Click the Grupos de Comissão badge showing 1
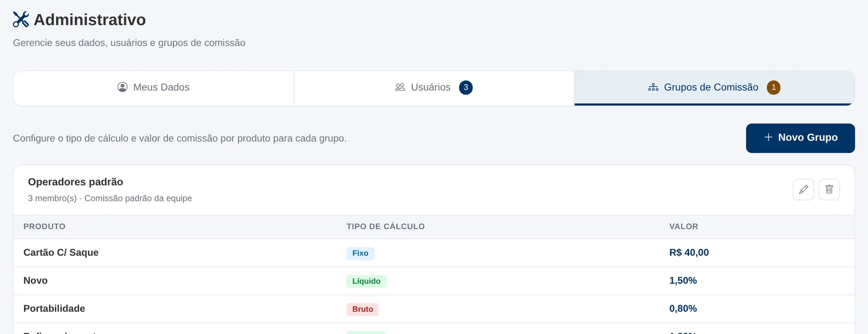The width and height of the screenshot is (868, 334). 774,87
